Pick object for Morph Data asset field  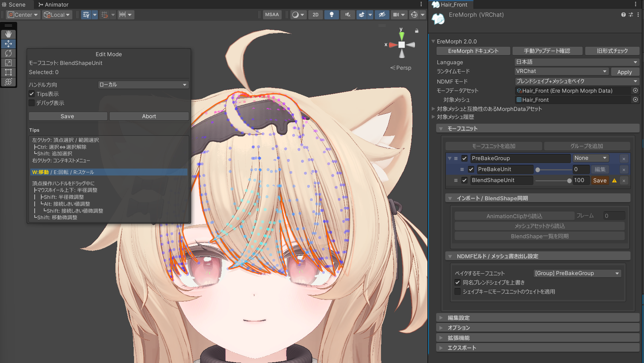point(635,90)
